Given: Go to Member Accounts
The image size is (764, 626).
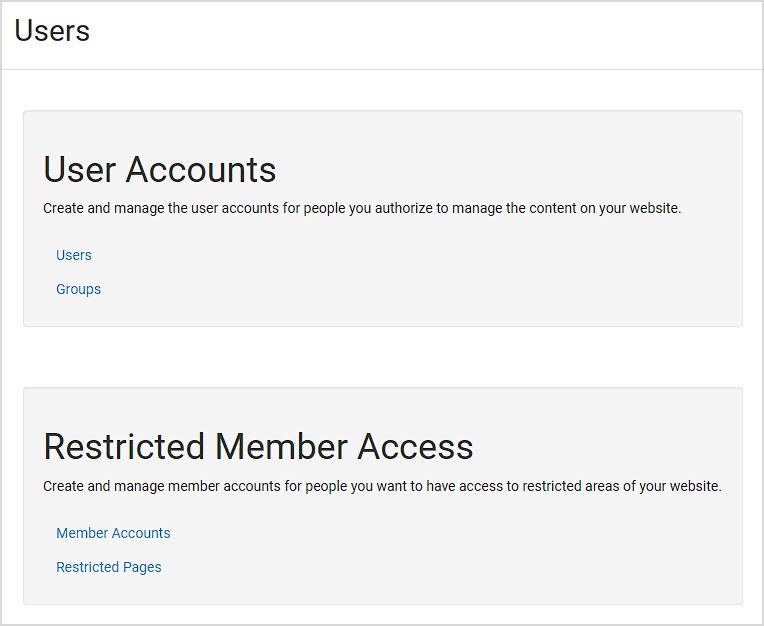Looking at the screenshot, I should [x=113, y=532].
